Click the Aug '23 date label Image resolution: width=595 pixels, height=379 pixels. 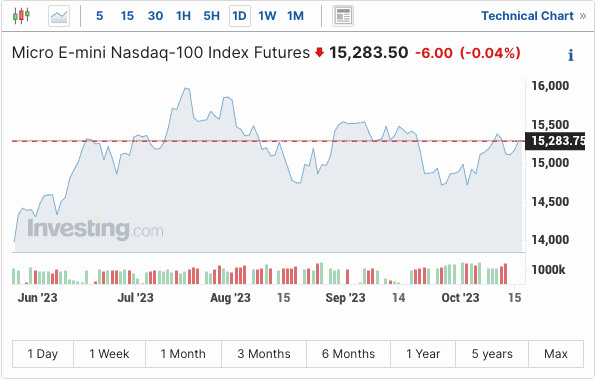pyautogui.click(x=230, y=298)
